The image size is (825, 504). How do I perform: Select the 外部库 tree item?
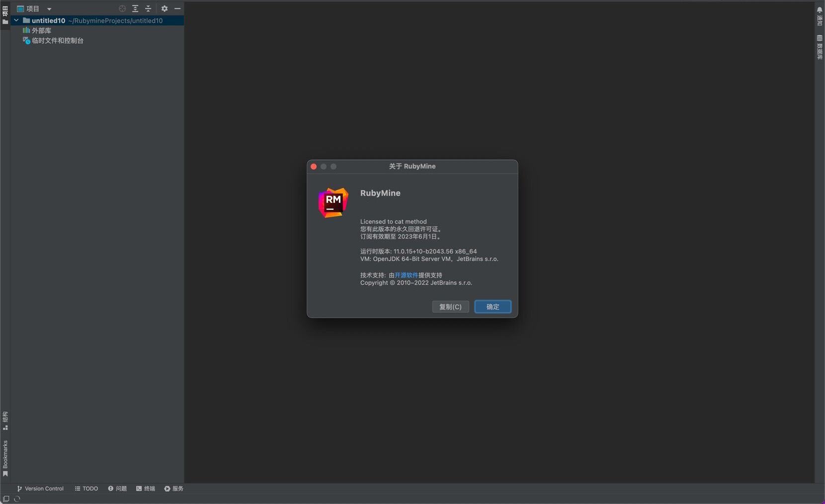37,30
